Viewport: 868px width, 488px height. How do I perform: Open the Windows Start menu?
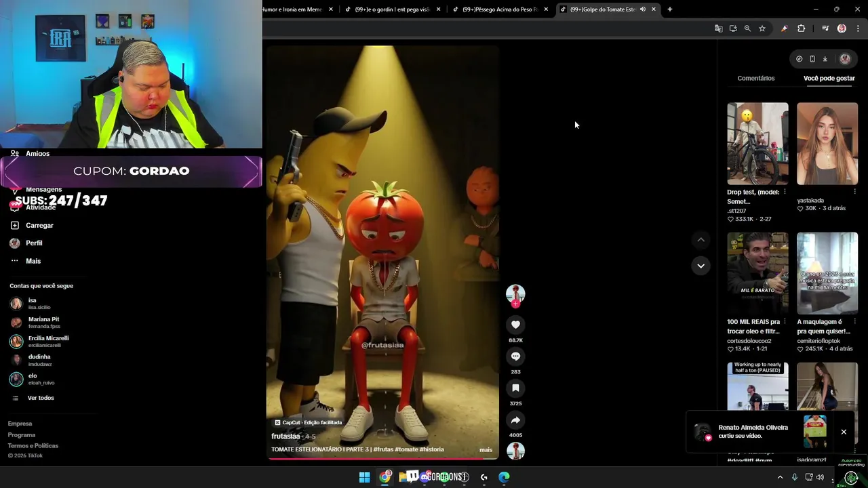(364, 477)
